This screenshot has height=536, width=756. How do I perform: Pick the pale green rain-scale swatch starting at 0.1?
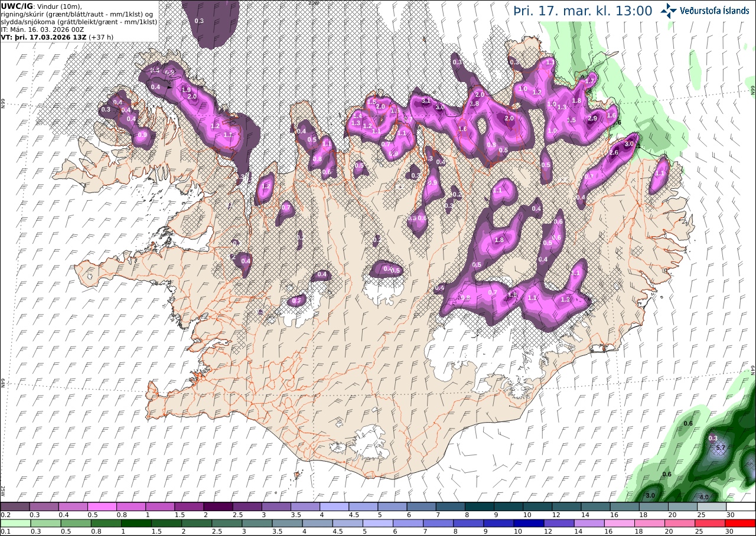click(x=15, y=523)
